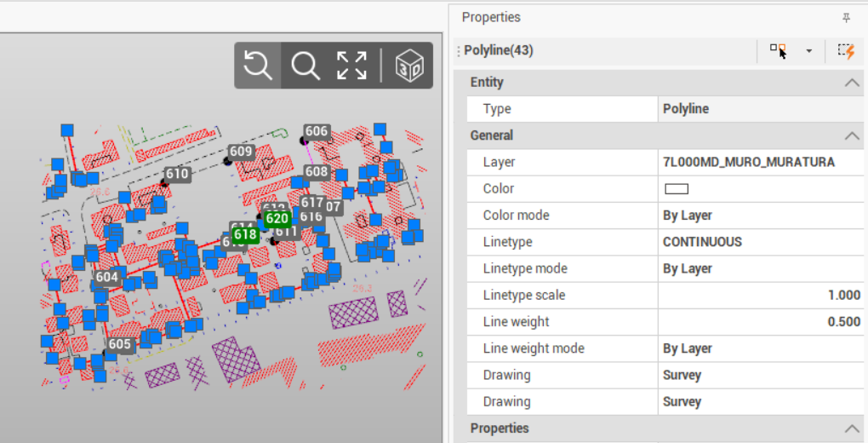Click the zoom extents icon

click(x=351, y=66)
